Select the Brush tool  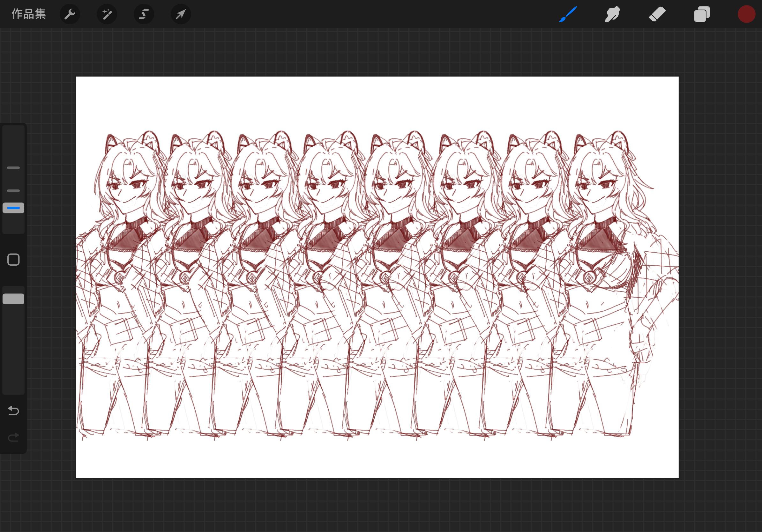pos(568,14)
